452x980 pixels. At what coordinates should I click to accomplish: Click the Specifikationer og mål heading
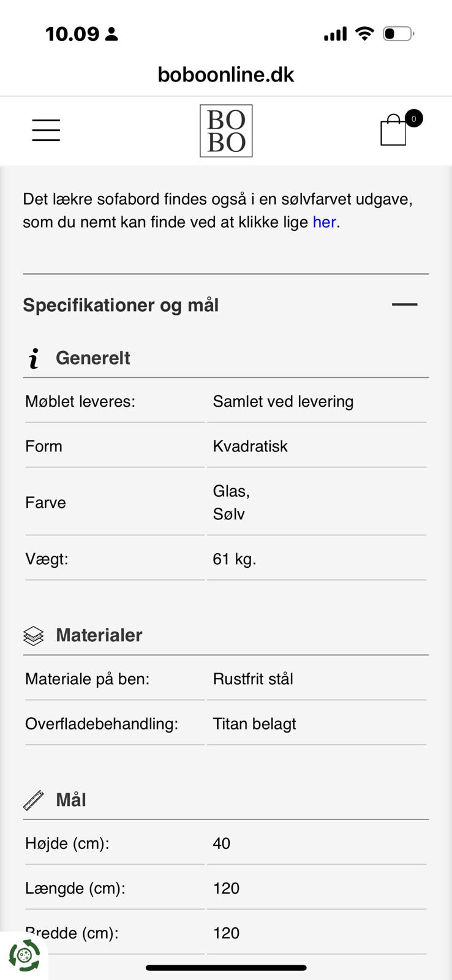pyautogui.click(x=121, y=305)
